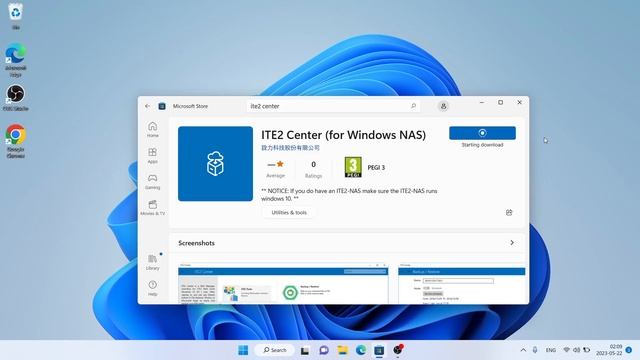Screen dimensions: 640x360
Task: Open Movies & TV in the Store sidebar
Action: pyautogui.click(x=153, y=208)
